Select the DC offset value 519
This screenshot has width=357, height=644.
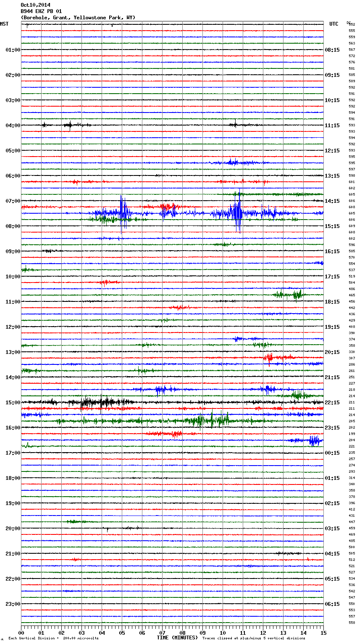[352, 277]
